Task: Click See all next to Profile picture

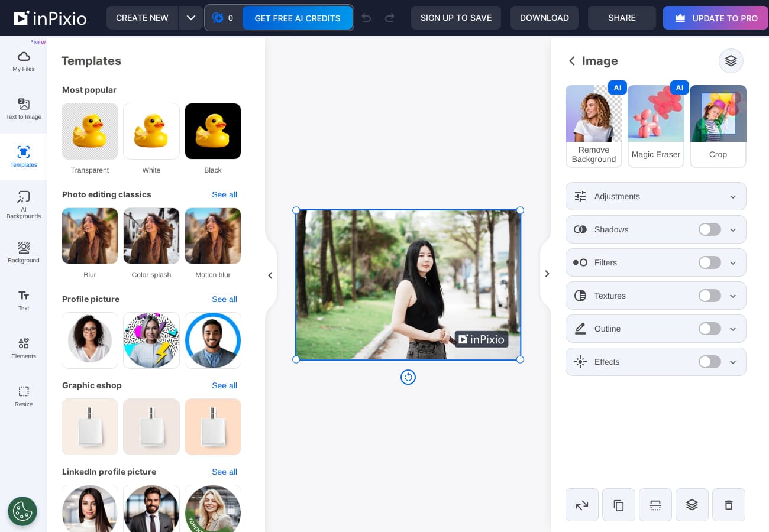Action: 224,299
